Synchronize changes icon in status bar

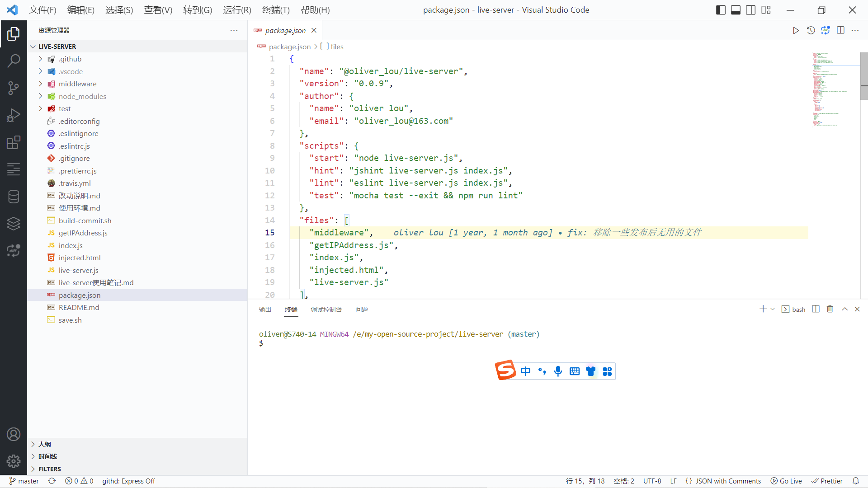pyautogui.click(x=52, y=481)
